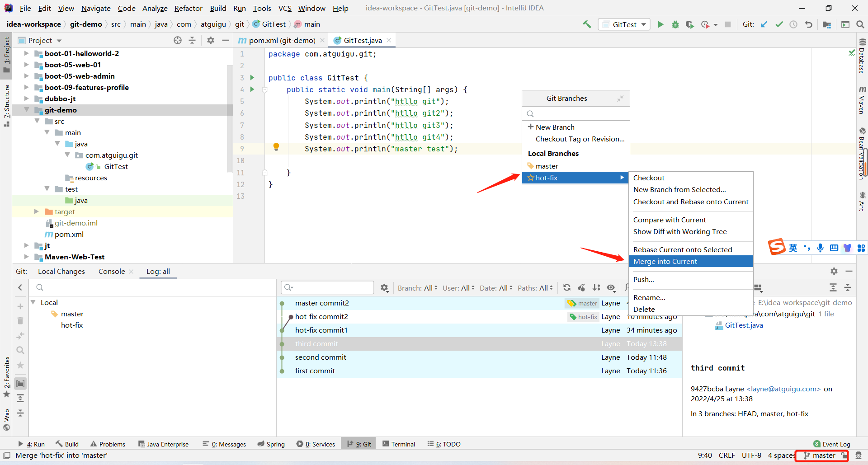Image resolution: width=868 pixels, height=465 pixels.
Task: Start debugging with the green bug icon
Action: 675,24
